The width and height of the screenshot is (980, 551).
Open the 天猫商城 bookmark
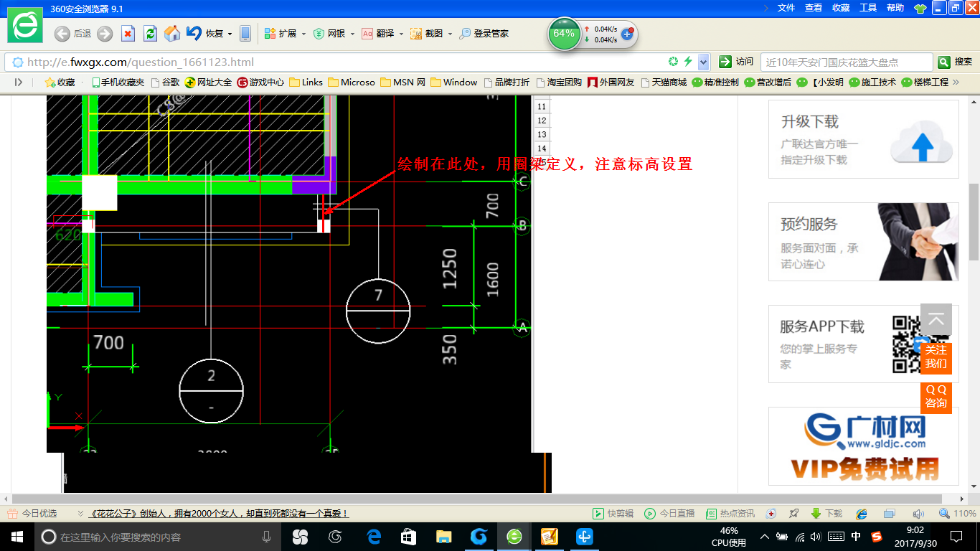tap(664, 83)
